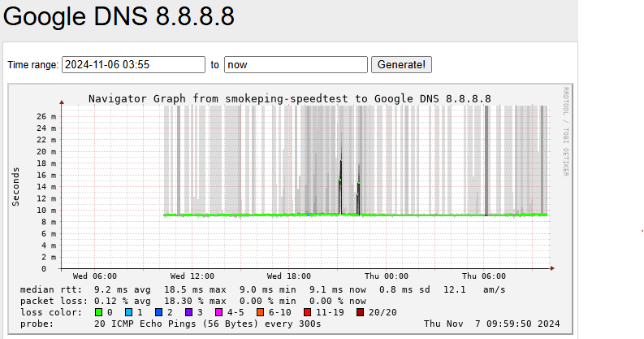Viewport: 644px width, 339px height.
Task: Click the 'Thu Nov 7 09:59:50 2024' timestamp
Action: click(491, 324)
